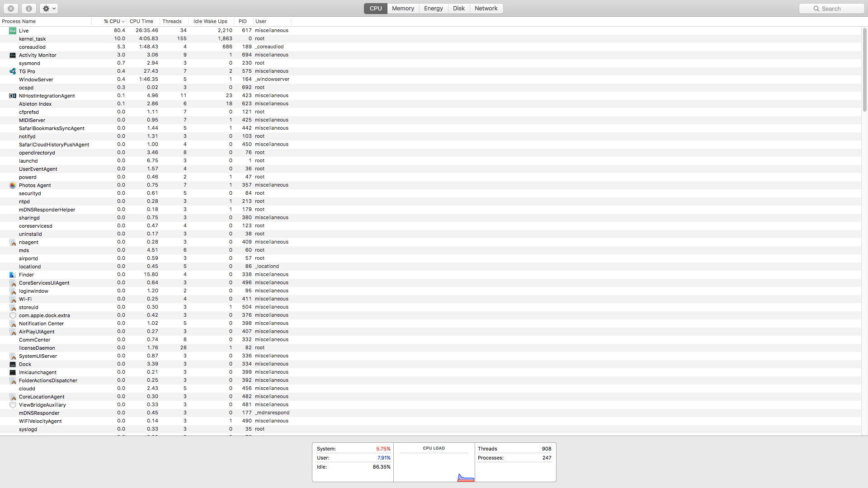868x488 pixels.
Task: Select the notifyd process row
Action: pyautogui.click(x=430, y=136)
